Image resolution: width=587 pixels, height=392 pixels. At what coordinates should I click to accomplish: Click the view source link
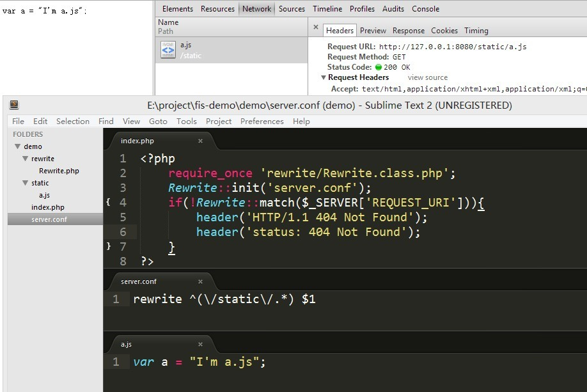point(428,77)
